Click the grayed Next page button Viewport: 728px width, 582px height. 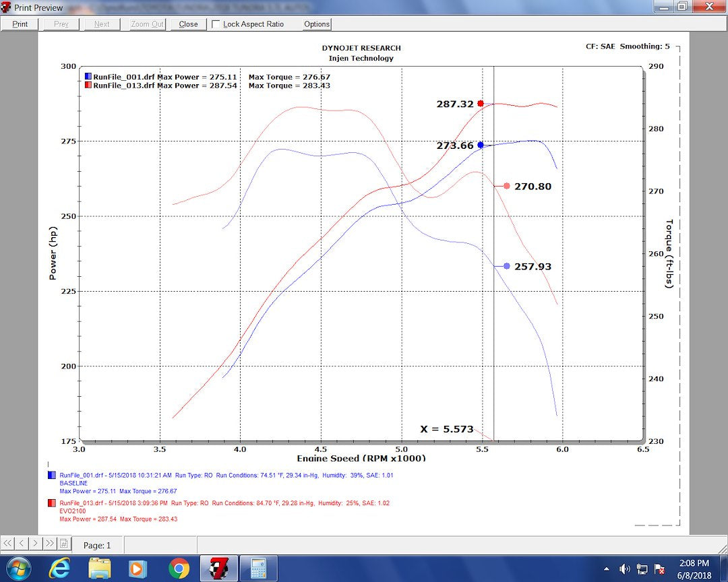102,24
